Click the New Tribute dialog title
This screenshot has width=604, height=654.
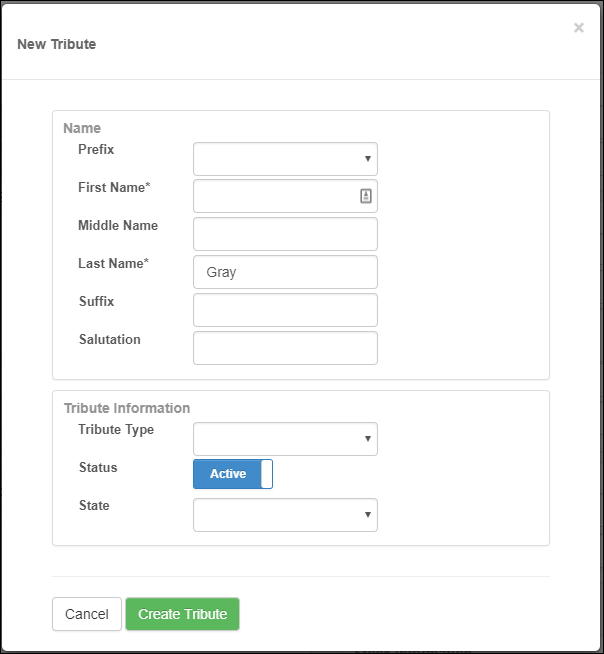57,44
